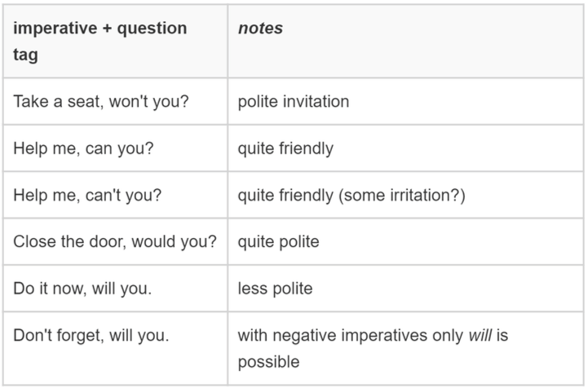The width and height of the screenshot is (588, 388).
Task: Select the 'quite polite' note cell
Action: click(x=406, y=242)
